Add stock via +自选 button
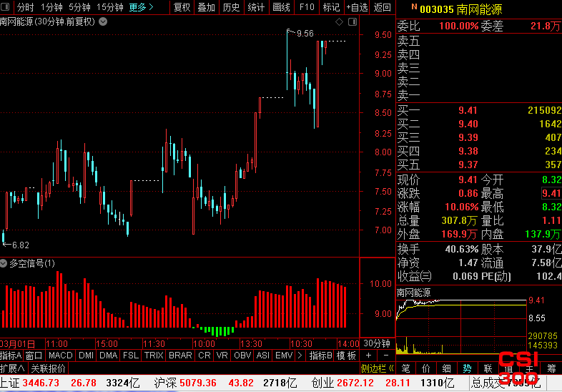Screen dimensions: 562x392 pyautogui.click(x=357, y=7)
